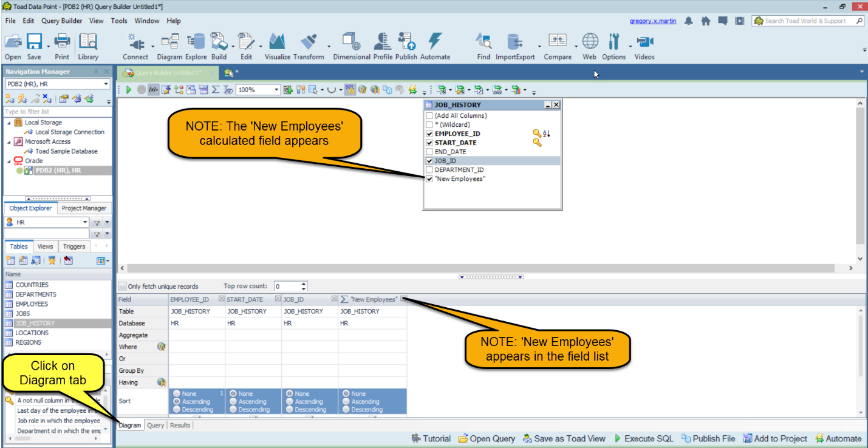Uncheck the EMPLOYEE_ID column checkbox
The height and width of the screenshot is (448, 868).
coord(429,134)
